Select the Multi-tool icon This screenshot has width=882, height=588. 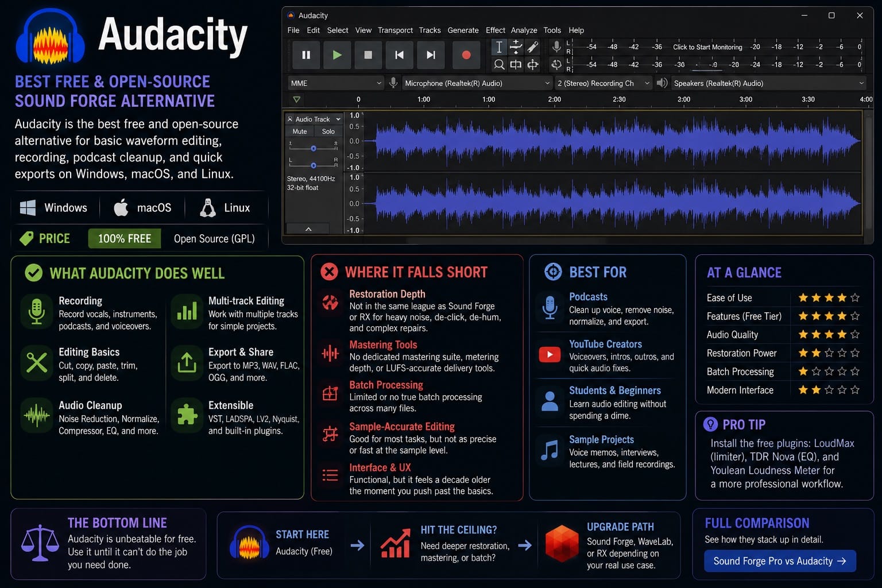[x=533, y=64]
